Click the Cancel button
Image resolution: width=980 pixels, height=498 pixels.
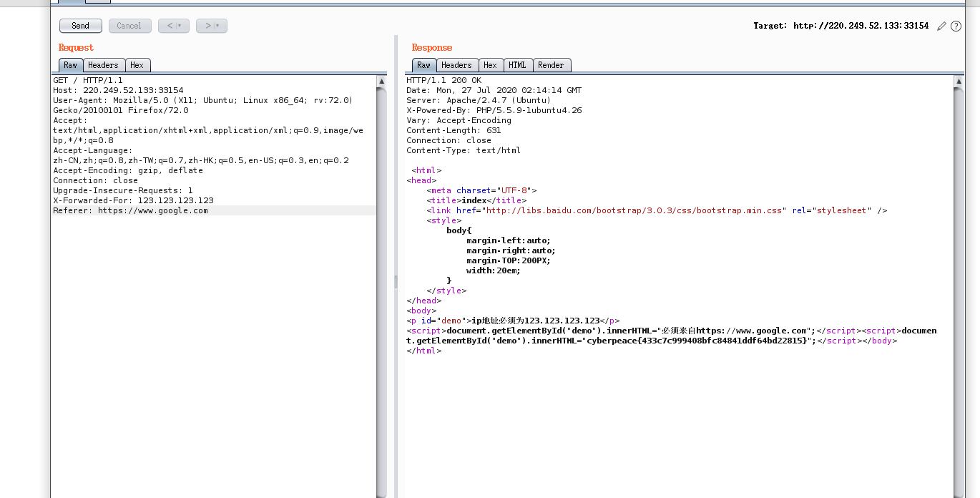tap(129, 26)
